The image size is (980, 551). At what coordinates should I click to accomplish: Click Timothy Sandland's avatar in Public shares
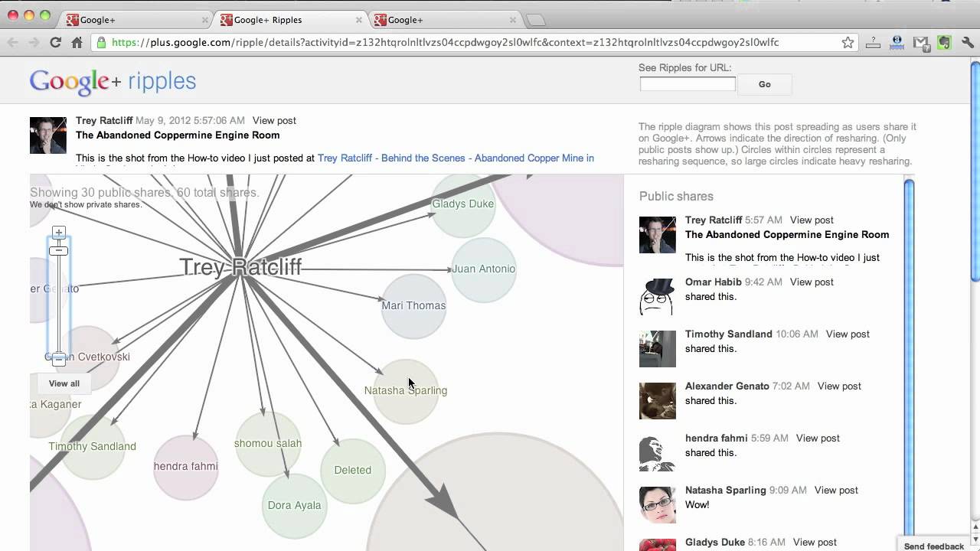[658, 349]
